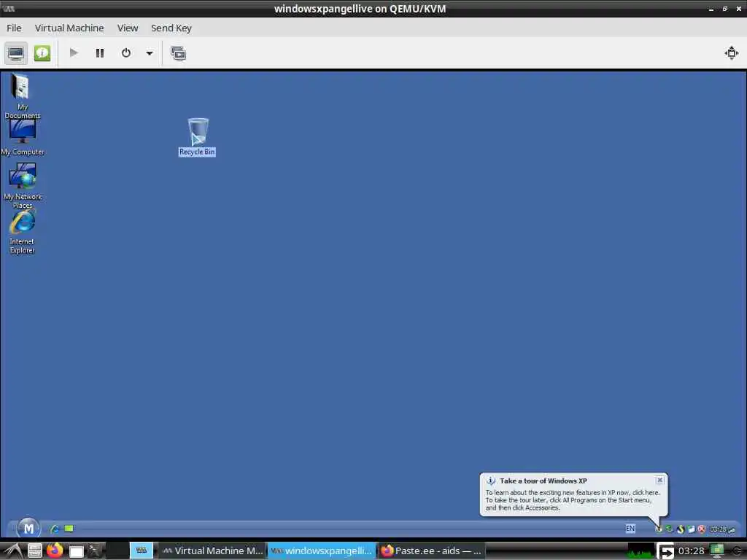The height and width of the screenshot is (560, 747).
Task: Open the host file manager launcher
Action: [x=35, y=551]
